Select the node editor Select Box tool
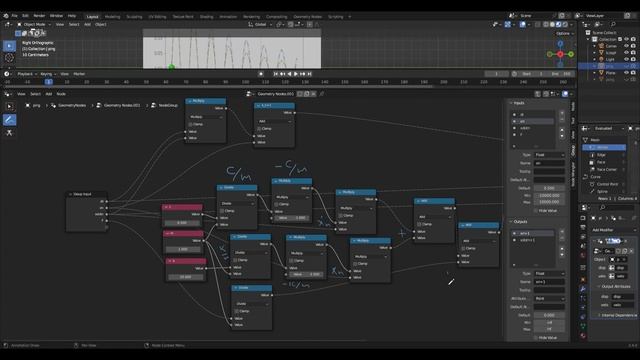Viewport: 640px width, 360px height. pyautogui.click(x=9, y=107)
